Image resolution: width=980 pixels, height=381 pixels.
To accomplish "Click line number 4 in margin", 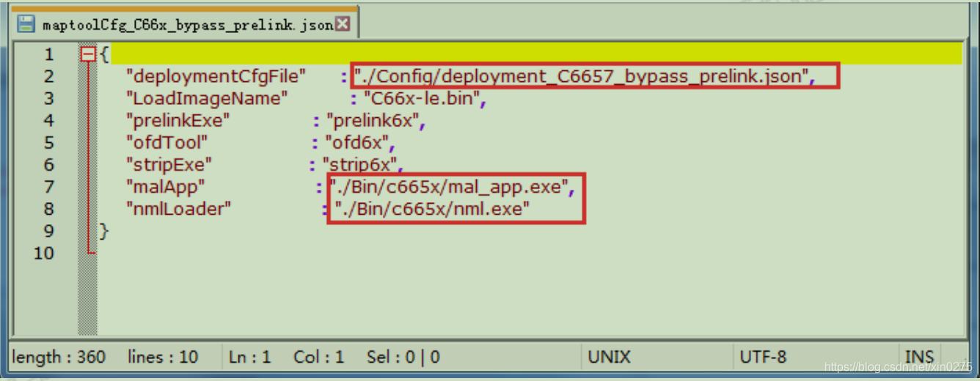I will click(48, 120).
